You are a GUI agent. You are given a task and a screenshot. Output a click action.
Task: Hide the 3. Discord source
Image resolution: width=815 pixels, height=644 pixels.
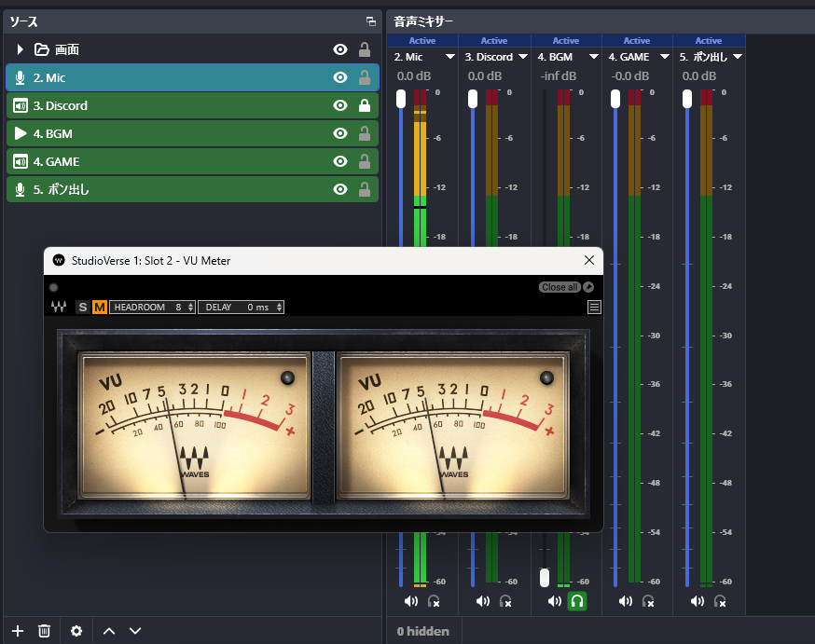340,105
